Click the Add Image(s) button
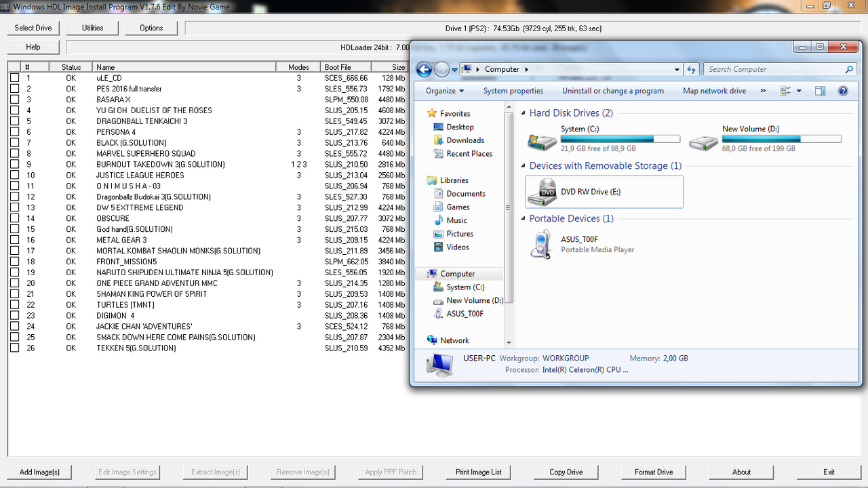Image resolution: width=868 pixels, height=488 pixels. [x=39, y=472]
